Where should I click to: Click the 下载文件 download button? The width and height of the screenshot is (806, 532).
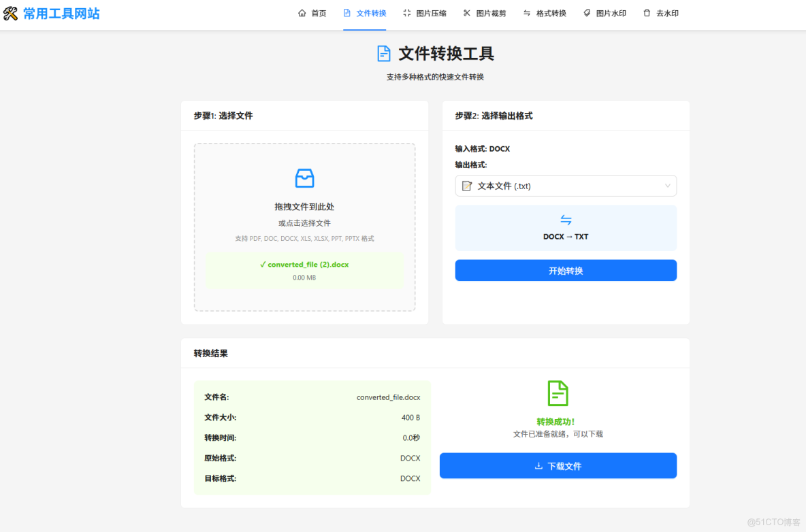pyautogui.click(x=558, y=465)
